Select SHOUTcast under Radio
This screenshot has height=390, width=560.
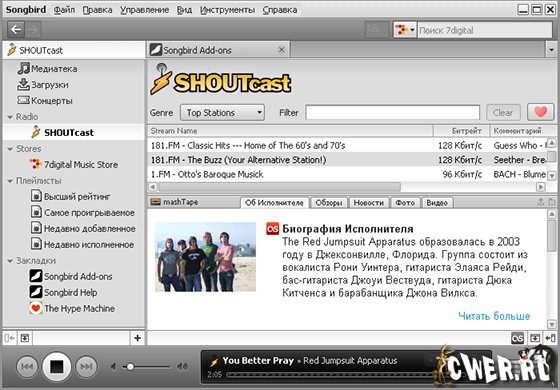(74, 132)
